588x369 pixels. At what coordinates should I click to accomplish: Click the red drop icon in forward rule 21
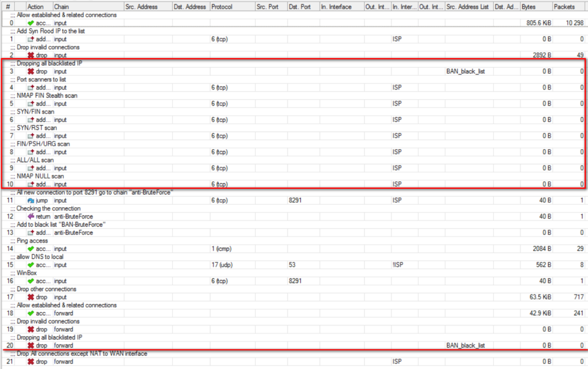(x=31, y=362)
